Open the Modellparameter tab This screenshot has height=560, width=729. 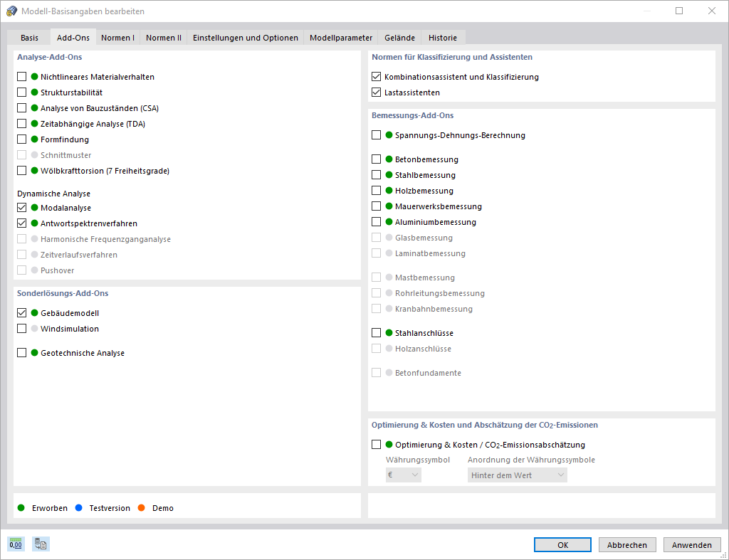point(341,38)
